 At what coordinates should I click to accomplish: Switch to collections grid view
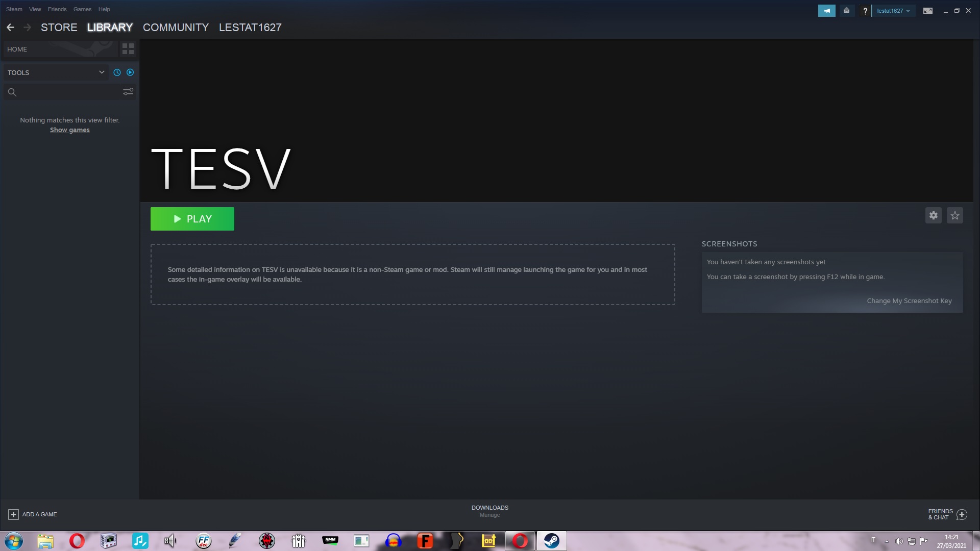128,49
